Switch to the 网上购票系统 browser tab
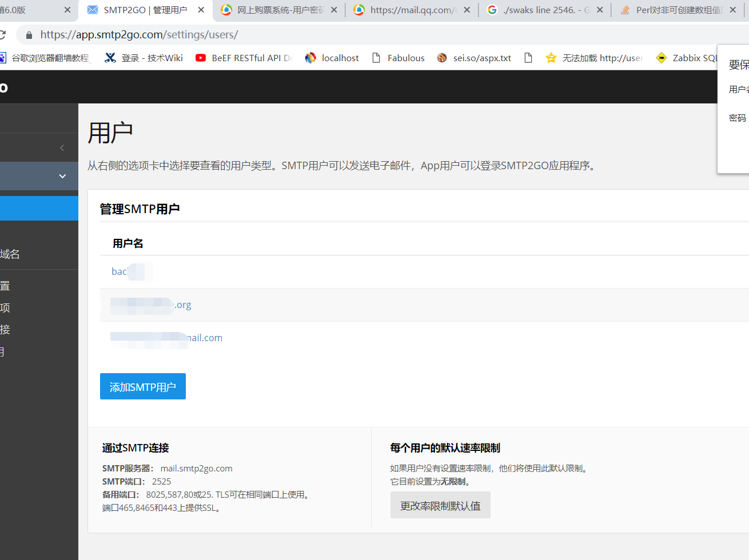Viewport: 749px width, 560px height. click(x=280, y=10)
